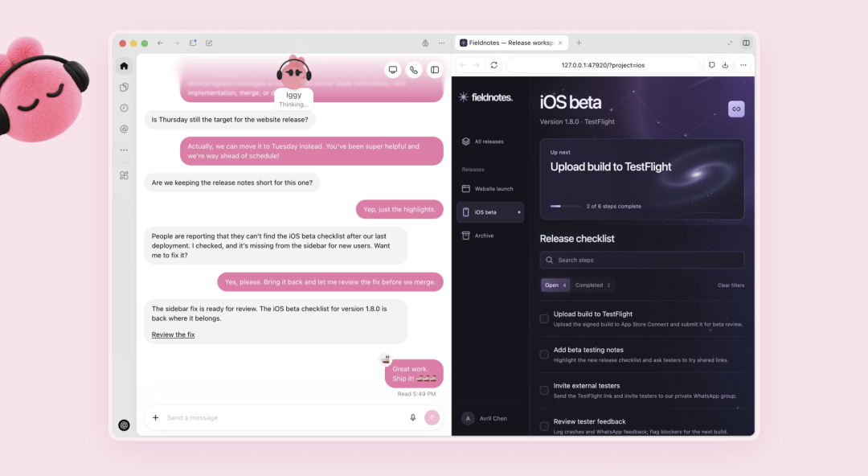Click the browser download icon
Screen dimensions: 868x476
725,65
